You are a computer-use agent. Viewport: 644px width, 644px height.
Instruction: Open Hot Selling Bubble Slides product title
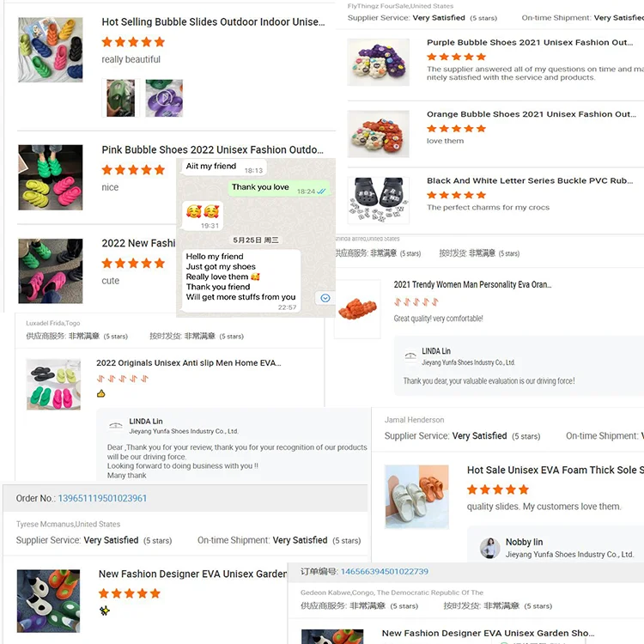[x=213, y=21]
